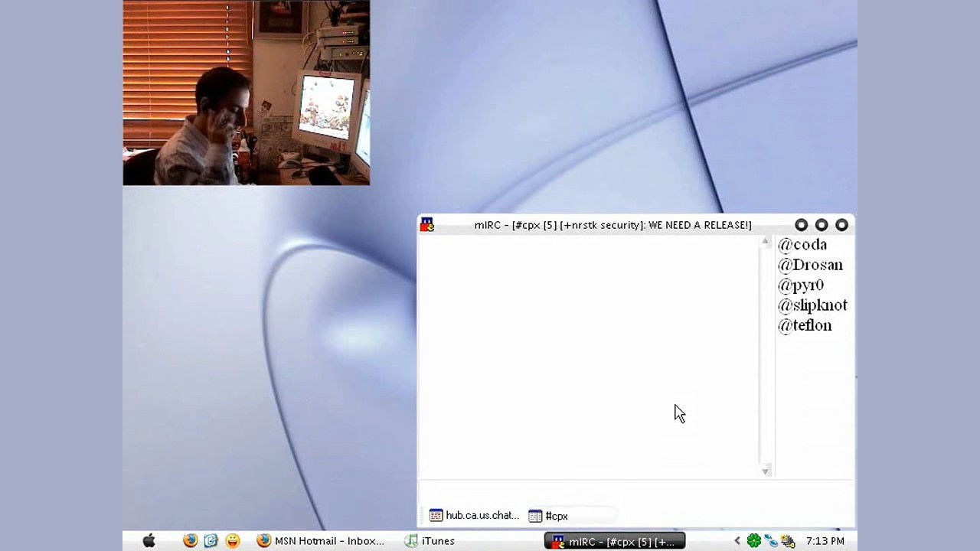
Task: Select user @slipknot in nick list
Action: coord(812,305)
